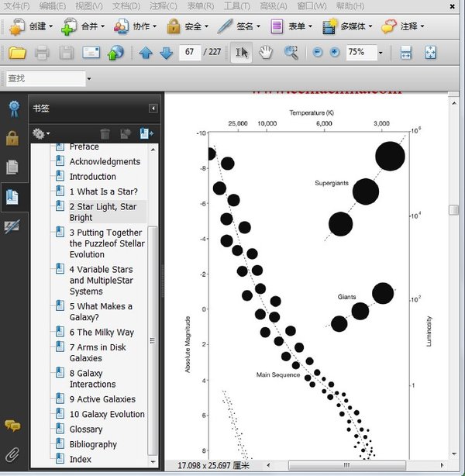Screen dimensions: 465x476
Task: Go to previous page with up arrow
Action: (x=146, y=53)
